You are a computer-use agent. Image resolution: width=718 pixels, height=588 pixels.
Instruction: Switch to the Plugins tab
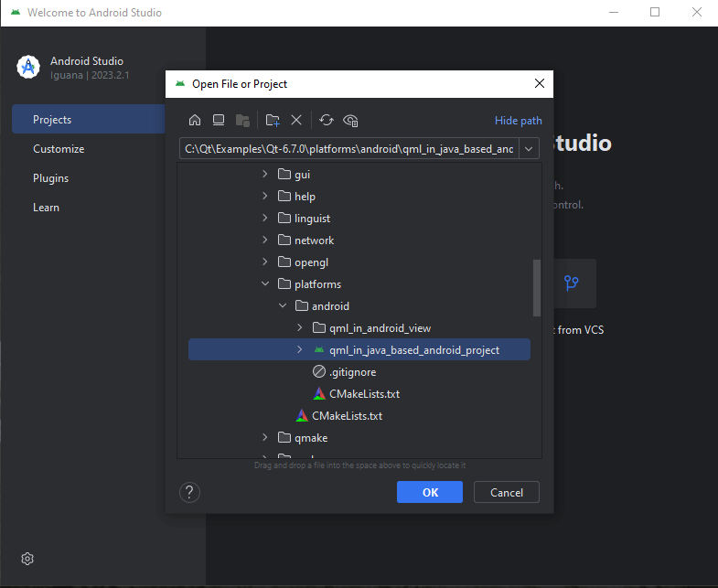(51, 178)
